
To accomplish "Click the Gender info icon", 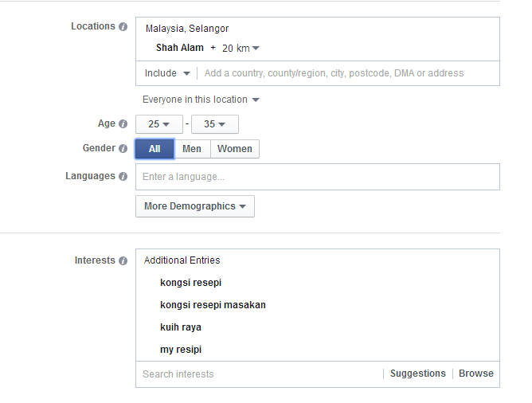I will (x=123, y=149).
